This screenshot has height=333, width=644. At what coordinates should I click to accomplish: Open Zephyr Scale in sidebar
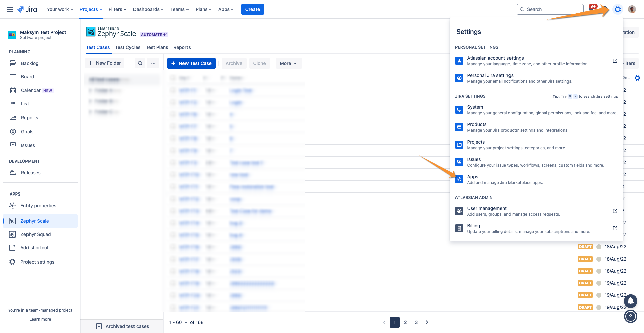(40, 221)
